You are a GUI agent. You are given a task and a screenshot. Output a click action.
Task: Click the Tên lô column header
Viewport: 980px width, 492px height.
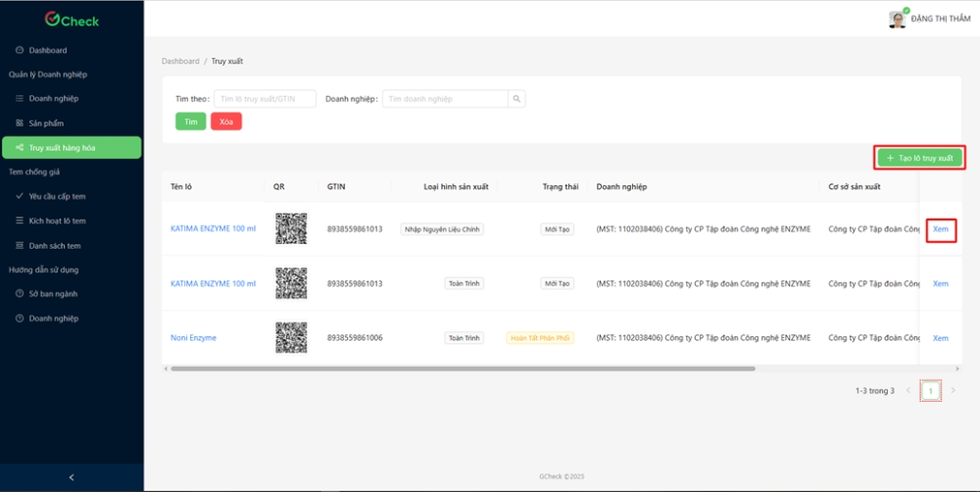click(181, 186)
